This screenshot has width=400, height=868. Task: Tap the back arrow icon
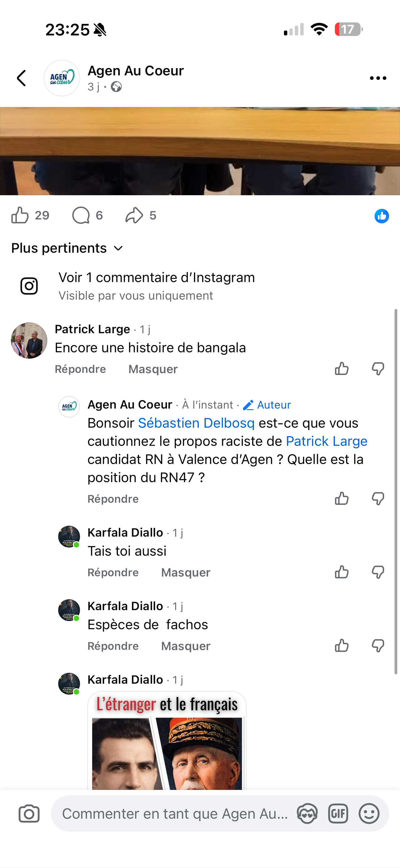[x=22, y=78]
